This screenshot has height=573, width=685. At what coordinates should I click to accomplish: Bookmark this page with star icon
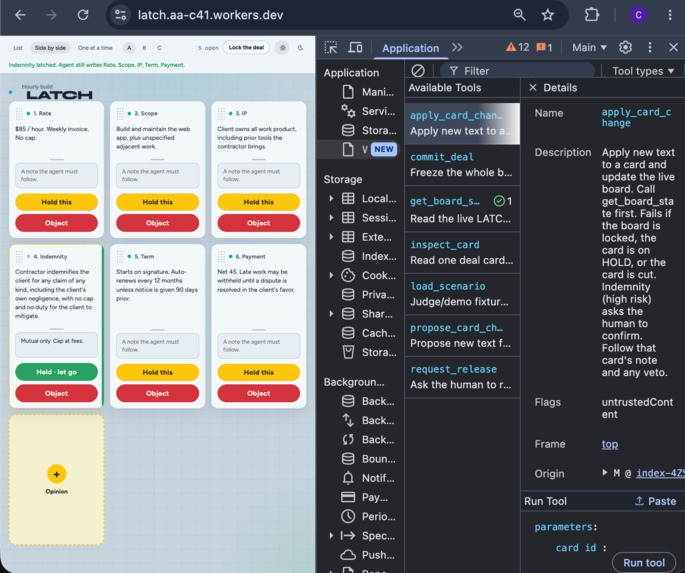point(547,15)
